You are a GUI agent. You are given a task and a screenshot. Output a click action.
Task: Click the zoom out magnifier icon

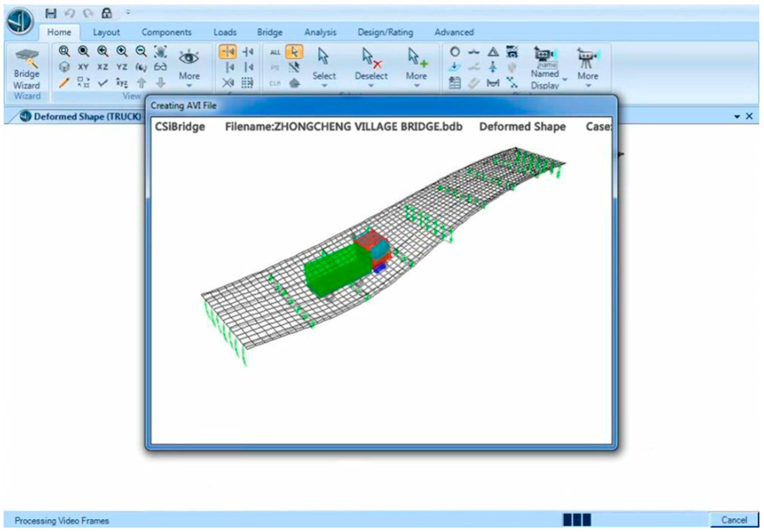(x=141, y=51)
